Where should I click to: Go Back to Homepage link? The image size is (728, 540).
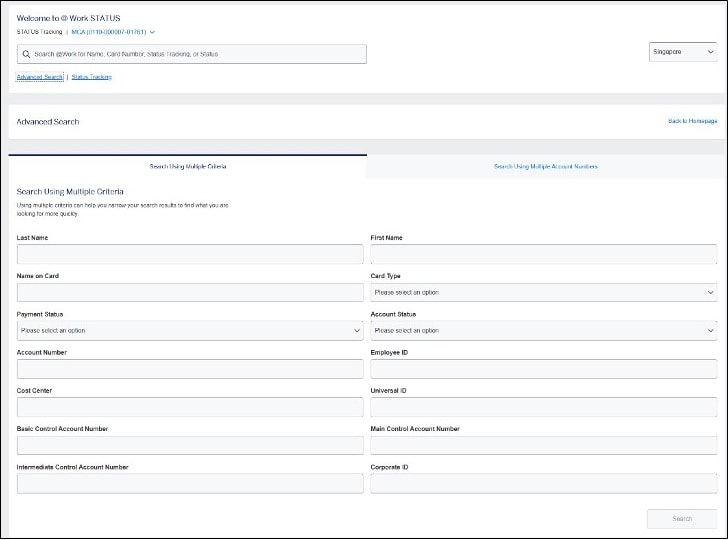(692, 121)
